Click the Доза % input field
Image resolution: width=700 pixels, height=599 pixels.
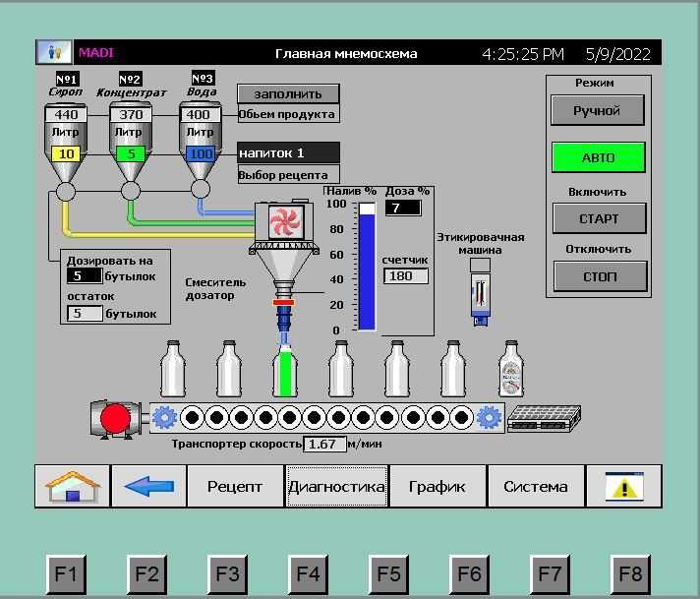point(403,208)
